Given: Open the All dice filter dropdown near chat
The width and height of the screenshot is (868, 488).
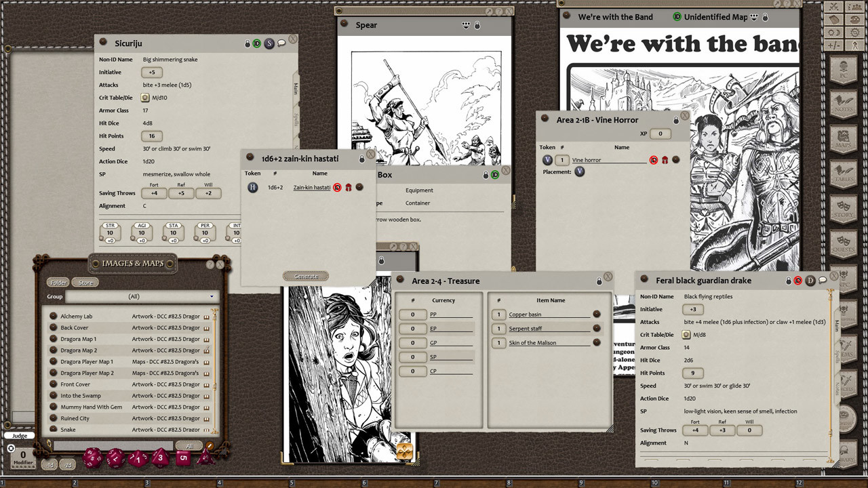Looking at the screenshot, I should 189,445.
